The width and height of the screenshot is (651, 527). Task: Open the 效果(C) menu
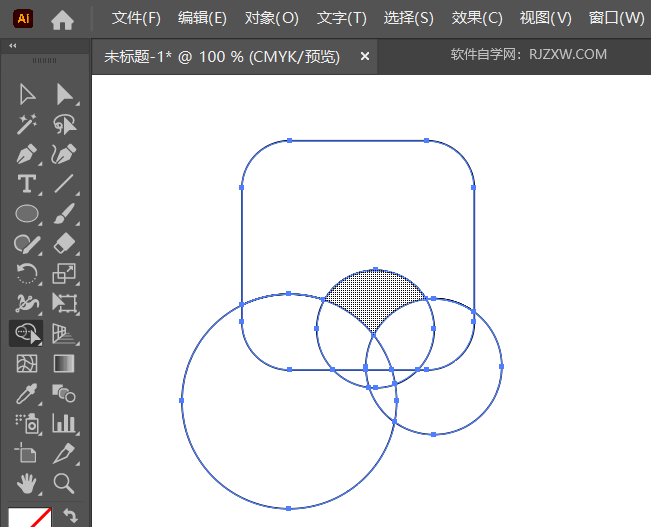(477, 18)
